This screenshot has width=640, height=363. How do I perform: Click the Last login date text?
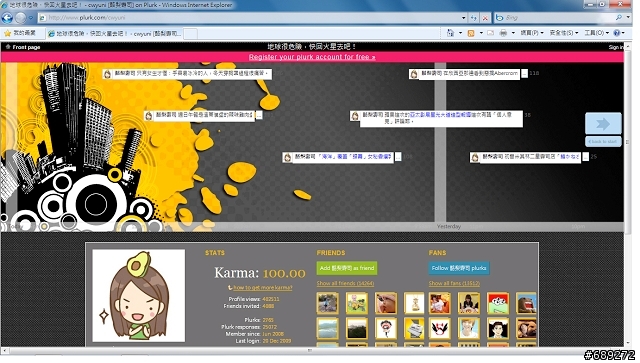(276, 341)
